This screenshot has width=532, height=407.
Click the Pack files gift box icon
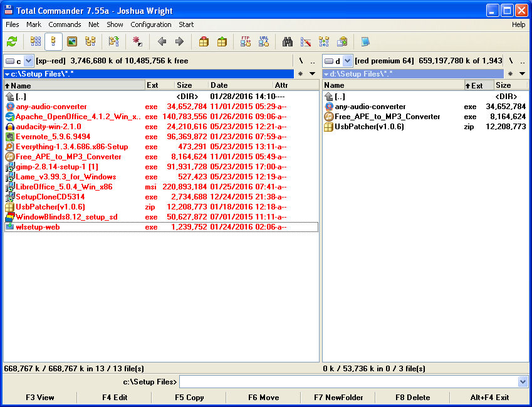click(x=204, y=42)
